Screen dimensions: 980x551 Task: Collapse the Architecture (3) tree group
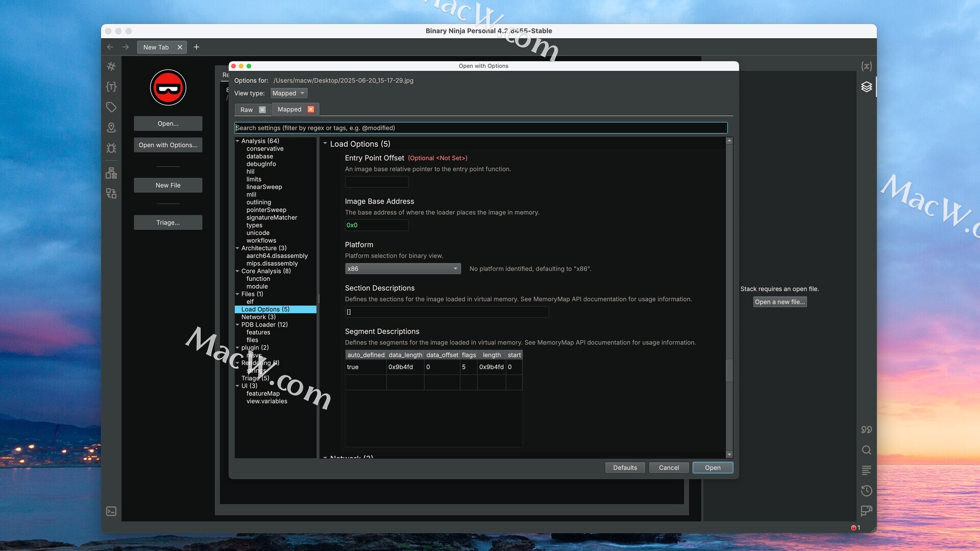pyautogui.click(x=237, y=248)
